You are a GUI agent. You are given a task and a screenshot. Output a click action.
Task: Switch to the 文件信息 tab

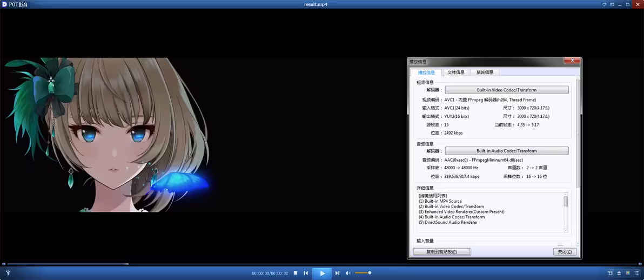pyautogui.click(x=456, y=72)
